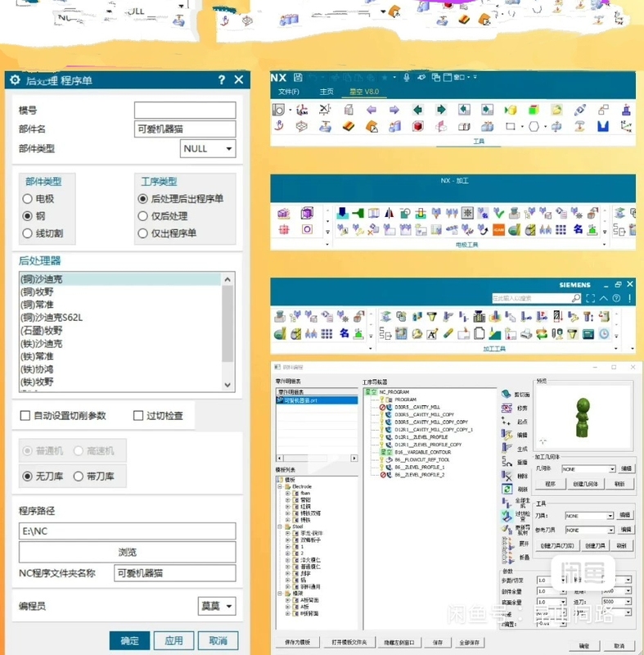
Task: Open the 几何体 NONE dropdown
Action: [588, 469]
